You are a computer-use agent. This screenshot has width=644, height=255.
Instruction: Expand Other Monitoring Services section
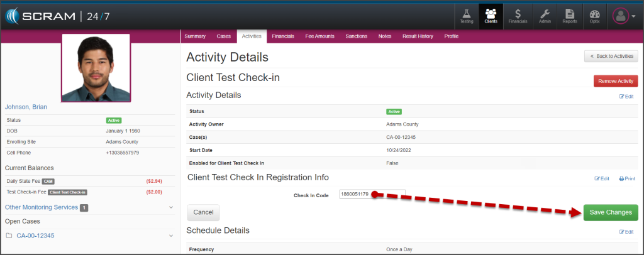click(170, 207)
